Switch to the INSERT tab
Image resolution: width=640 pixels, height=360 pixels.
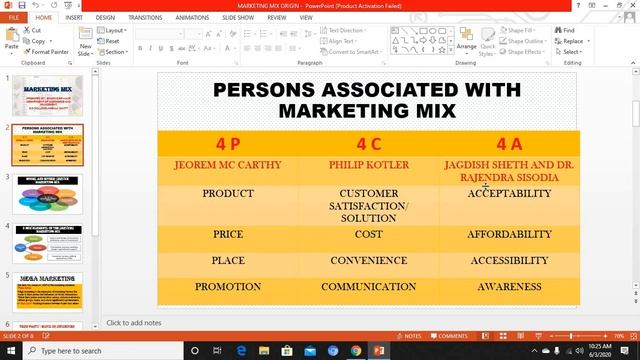coord(74,18)
